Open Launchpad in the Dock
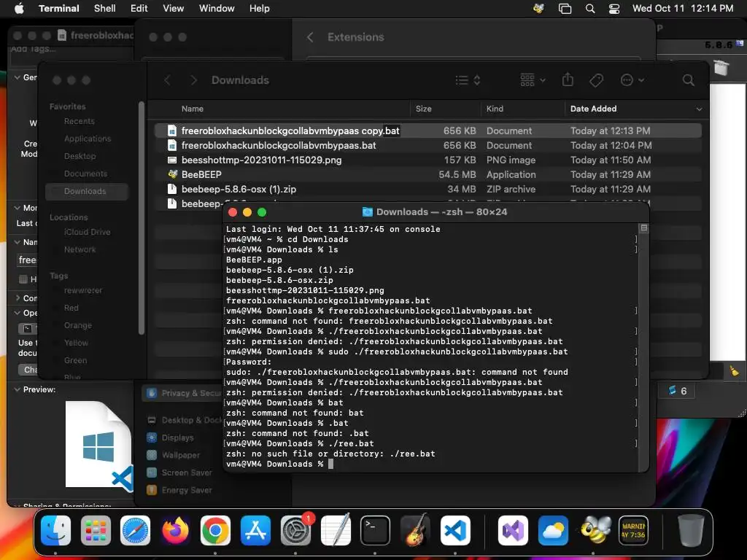 click(96, 530)
